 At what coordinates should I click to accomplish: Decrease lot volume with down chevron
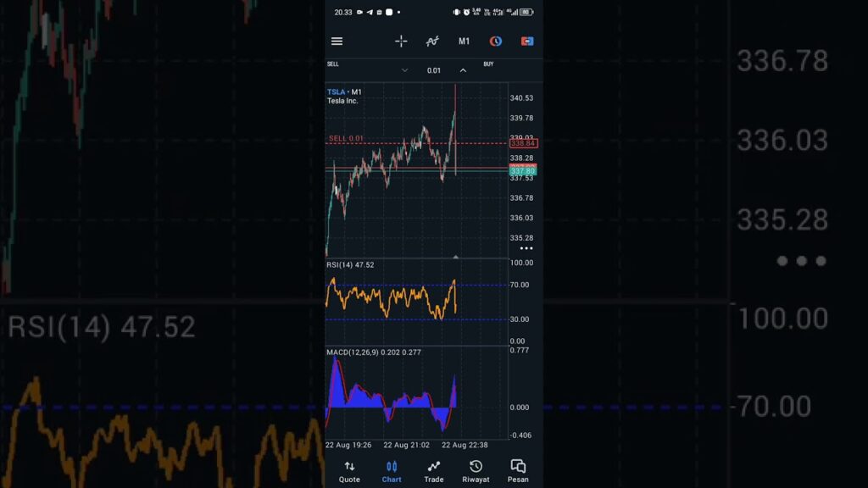(x=404, y=70)
